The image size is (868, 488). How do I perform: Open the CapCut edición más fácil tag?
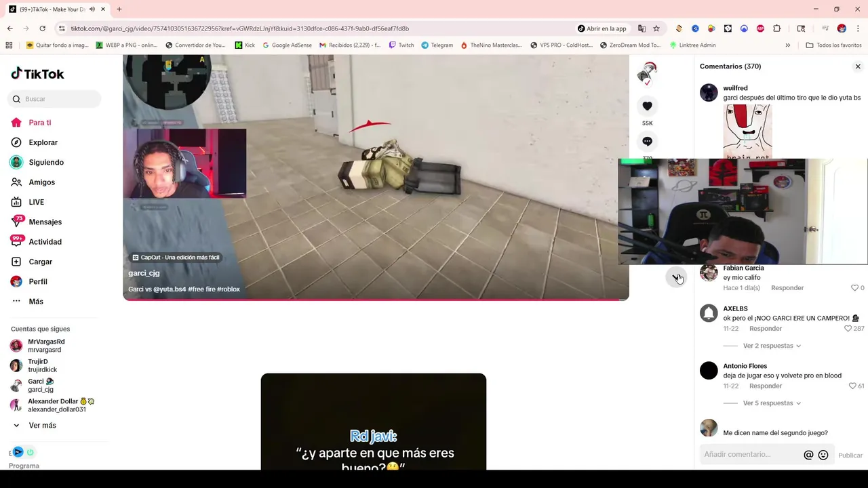coord(176,258)
